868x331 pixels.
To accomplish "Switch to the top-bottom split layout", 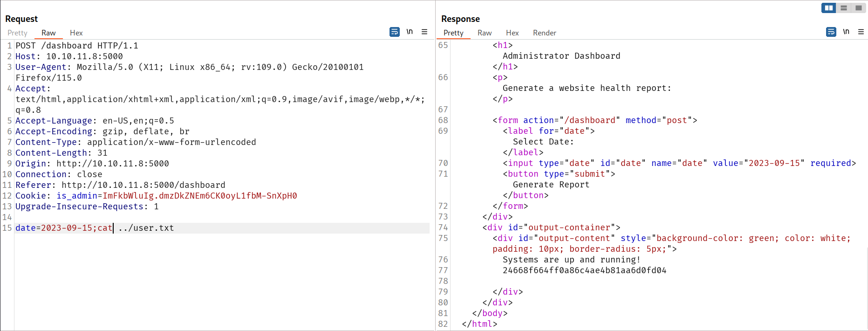I will (x=844, y=8).
